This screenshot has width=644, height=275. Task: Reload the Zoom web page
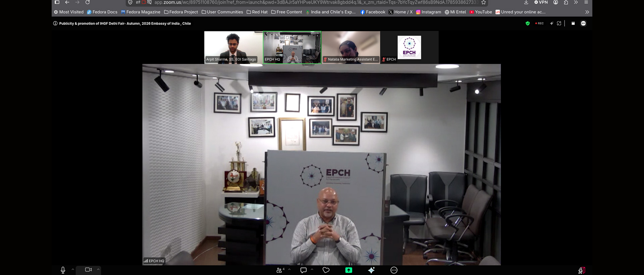pos(88,2)
